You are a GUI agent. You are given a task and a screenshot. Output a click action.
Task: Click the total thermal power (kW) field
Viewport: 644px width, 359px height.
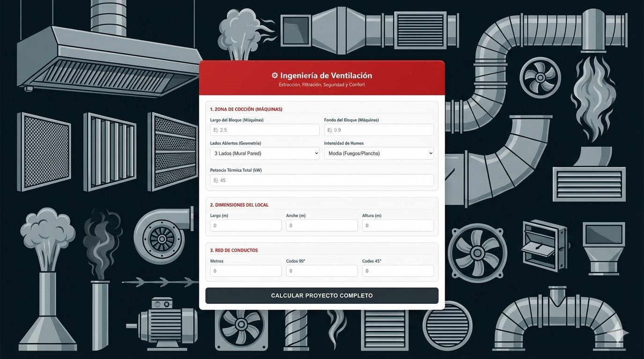pos(322,180)
